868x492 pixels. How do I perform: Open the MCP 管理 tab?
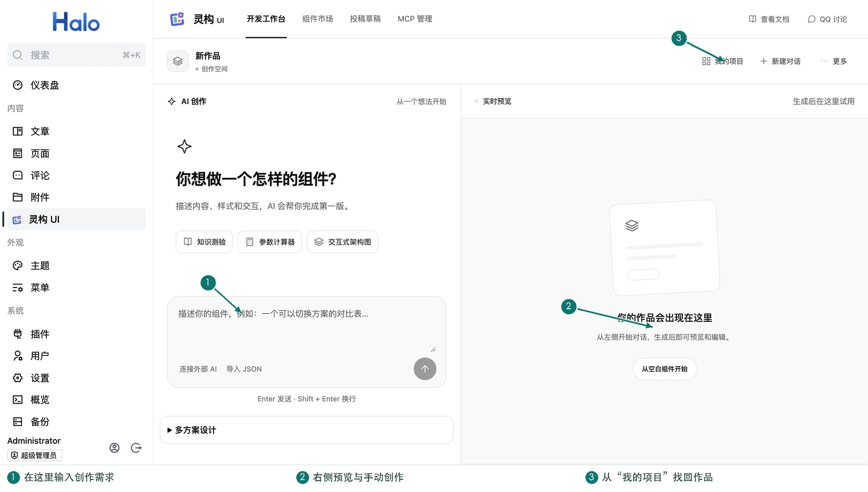[x=415, y=19]
